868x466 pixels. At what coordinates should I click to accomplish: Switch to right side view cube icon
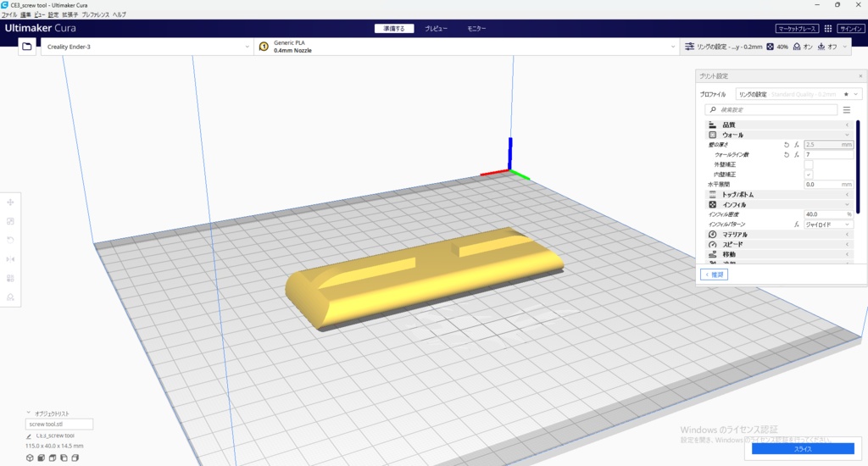[x=75, y=458]
